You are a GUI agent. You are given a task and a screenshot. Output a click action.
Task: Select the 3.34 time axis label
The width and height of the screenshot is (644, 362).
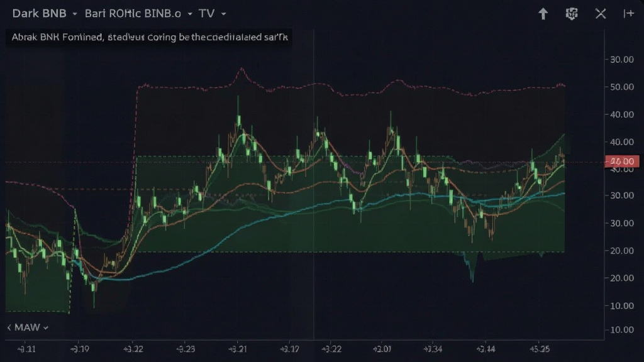[x=433, y=349]
